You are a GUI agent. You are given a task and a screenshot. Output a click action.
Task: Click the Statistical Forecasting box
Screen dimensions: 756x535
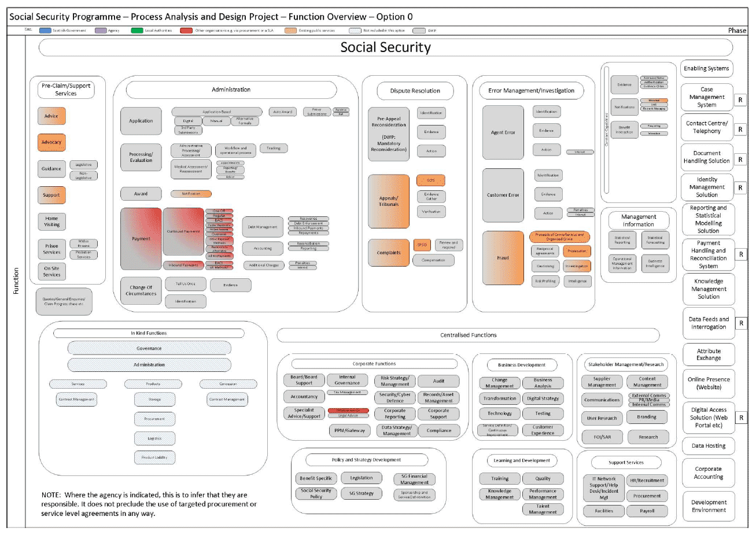(x=655, y=239)
